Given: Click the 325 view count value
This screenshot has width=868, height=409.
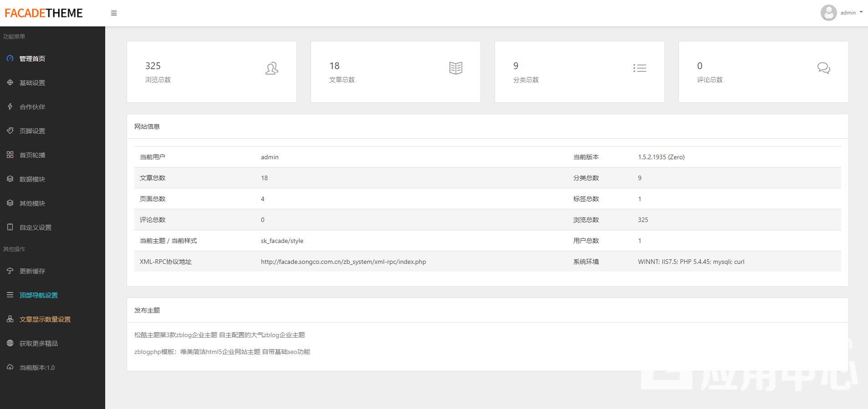Looking at the screenshot, I should [x=153, y=66].
